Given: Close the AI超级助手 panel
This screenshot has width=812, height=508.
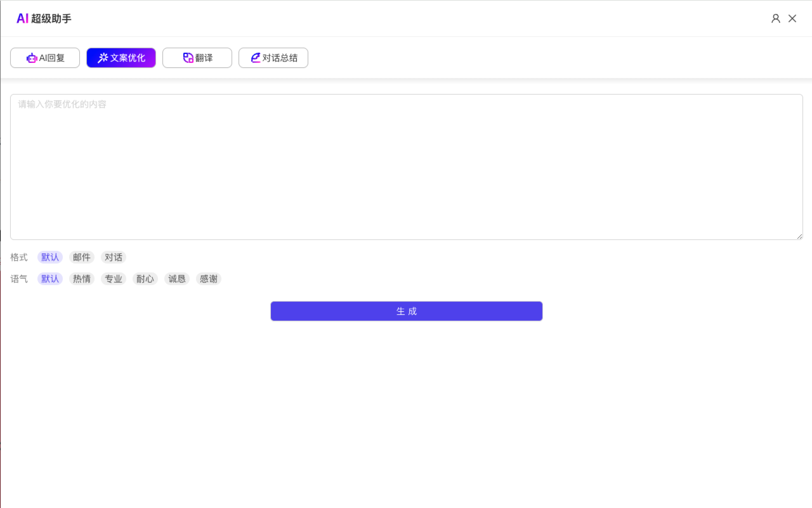Looking at the screenshot, I should tap(792, 18).
